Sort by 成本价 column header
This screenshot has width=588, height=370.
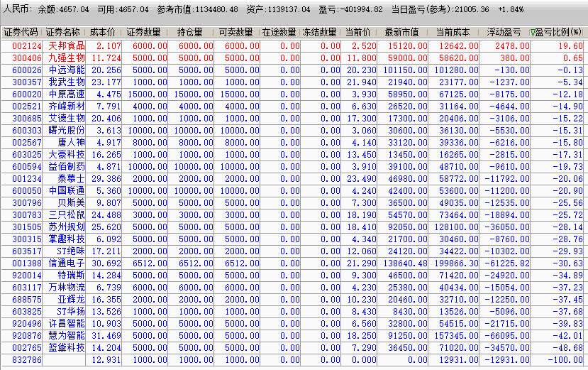[103, 32]
